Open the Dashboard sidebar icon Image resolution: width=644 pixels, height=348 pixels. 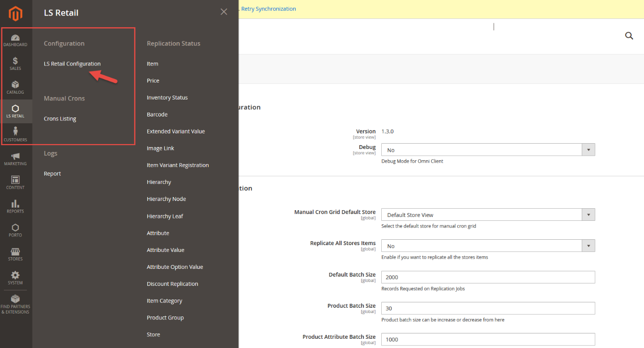tap(16, 40)
